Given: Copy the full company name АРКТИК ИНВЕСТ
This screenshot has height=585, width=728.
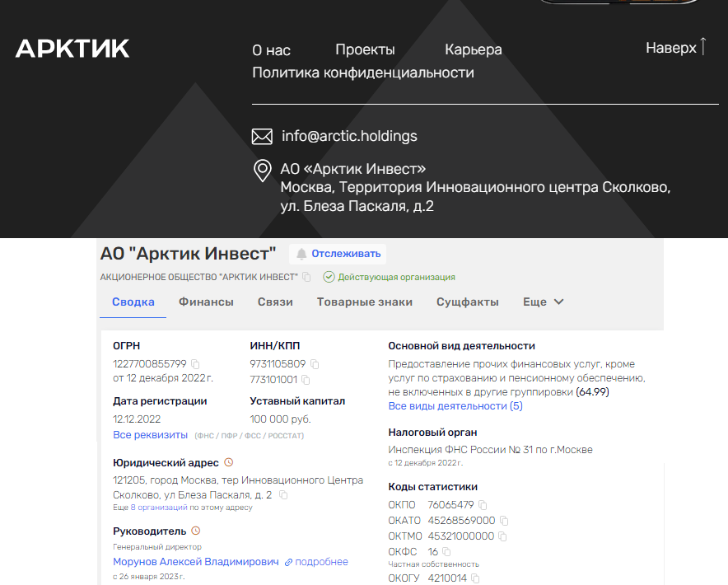Looking at the screenshot, I should (x=306, y=278).
